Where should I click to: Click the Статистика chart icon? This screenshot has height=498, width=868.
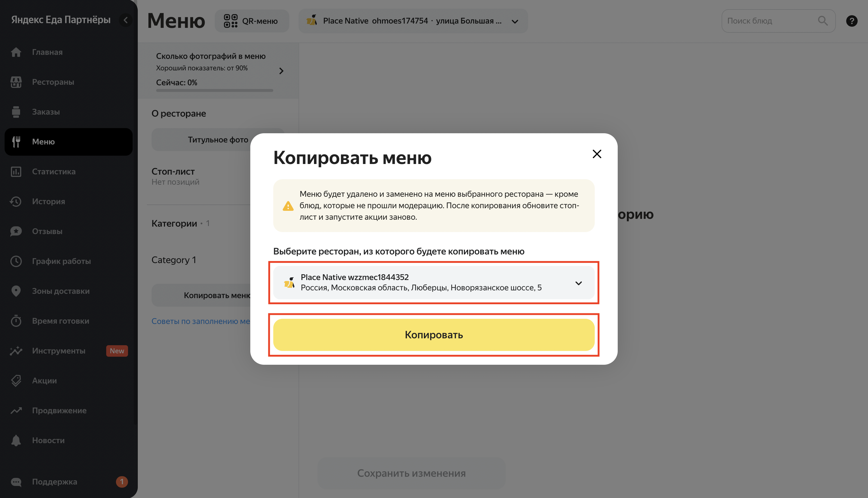[x=16, y=171]
